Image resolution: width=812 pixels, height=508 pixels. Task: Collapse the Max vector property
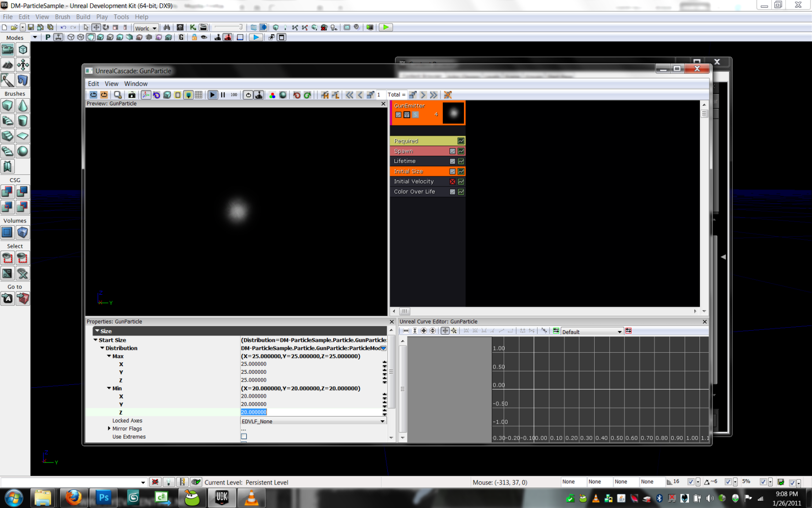tap(109, 356)
